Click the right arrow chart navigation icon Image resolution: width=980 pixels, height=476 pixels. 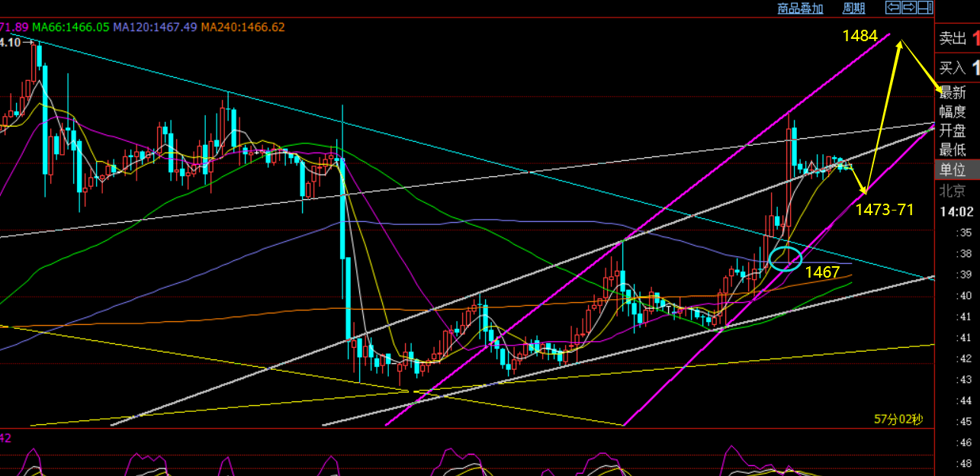tap(909, 8)
